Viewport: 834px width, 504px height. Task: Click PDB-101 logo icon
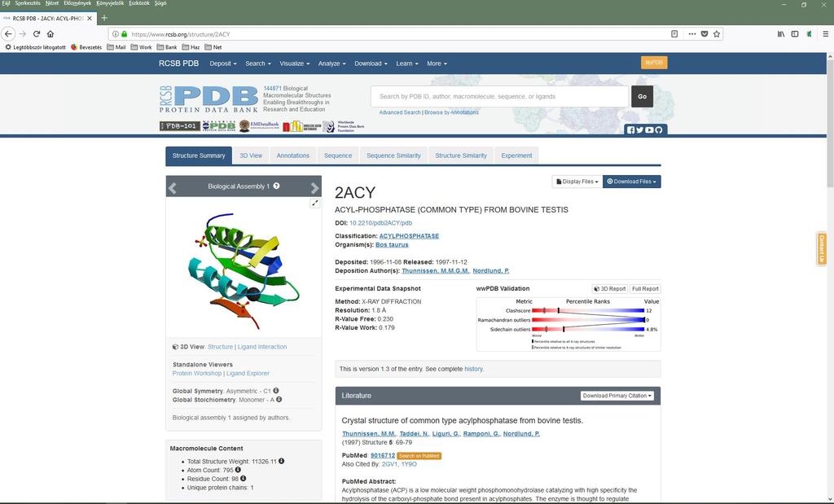[x=180, y=126]
